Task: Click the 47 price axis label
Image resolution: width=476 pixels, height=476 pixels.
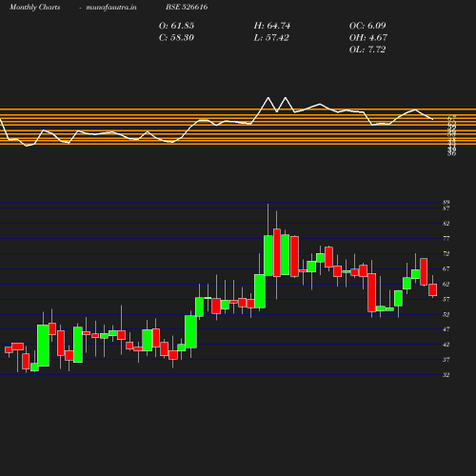Action: pos(446,329)
